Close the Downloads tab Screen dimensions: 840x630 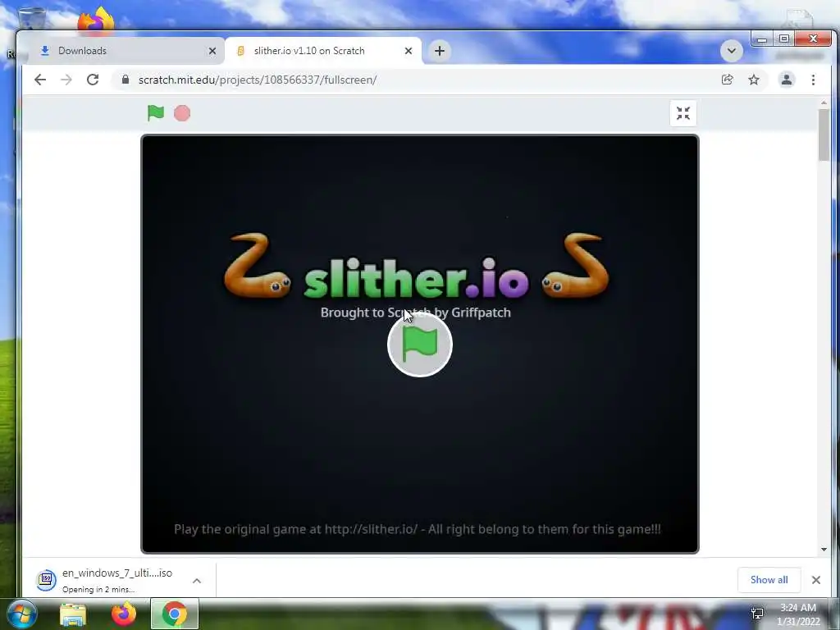tap(212, 51)
